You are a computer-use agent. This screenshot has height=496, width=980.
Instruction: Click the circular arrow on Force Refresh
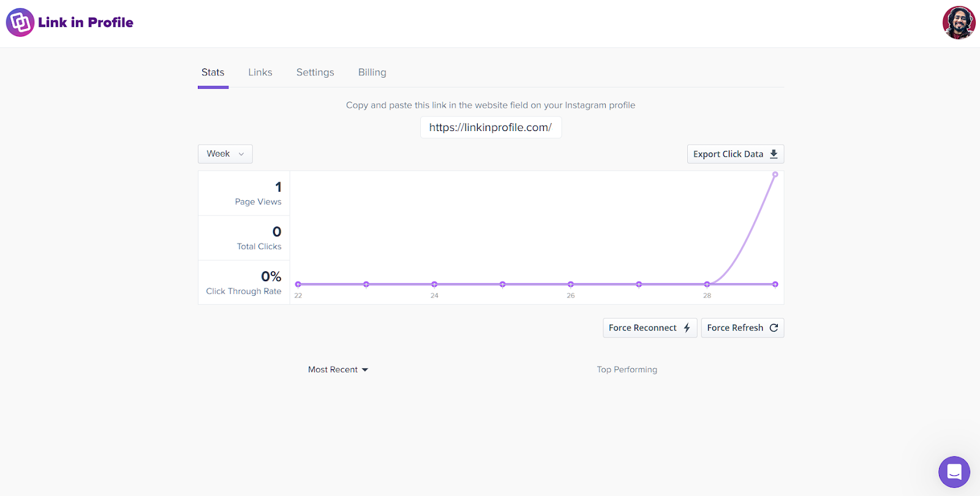[x=774, y=328]
